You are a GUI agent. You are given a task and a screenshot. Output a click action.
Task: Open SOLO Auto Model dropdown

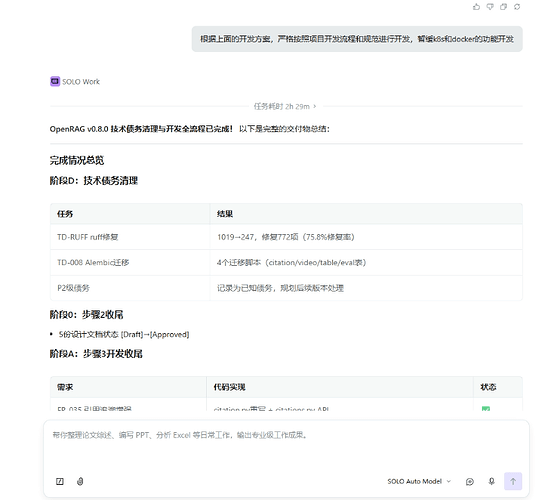[x=419, y=481]
